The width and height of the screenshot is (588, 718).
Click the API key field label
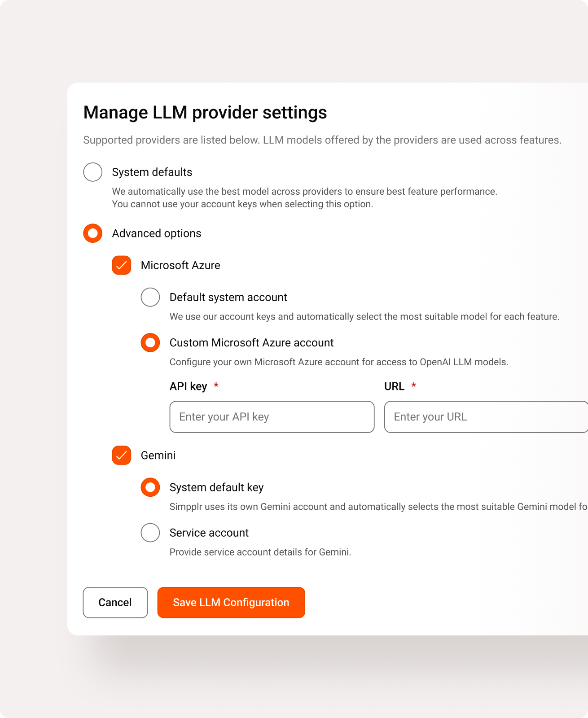click(189, 386)
